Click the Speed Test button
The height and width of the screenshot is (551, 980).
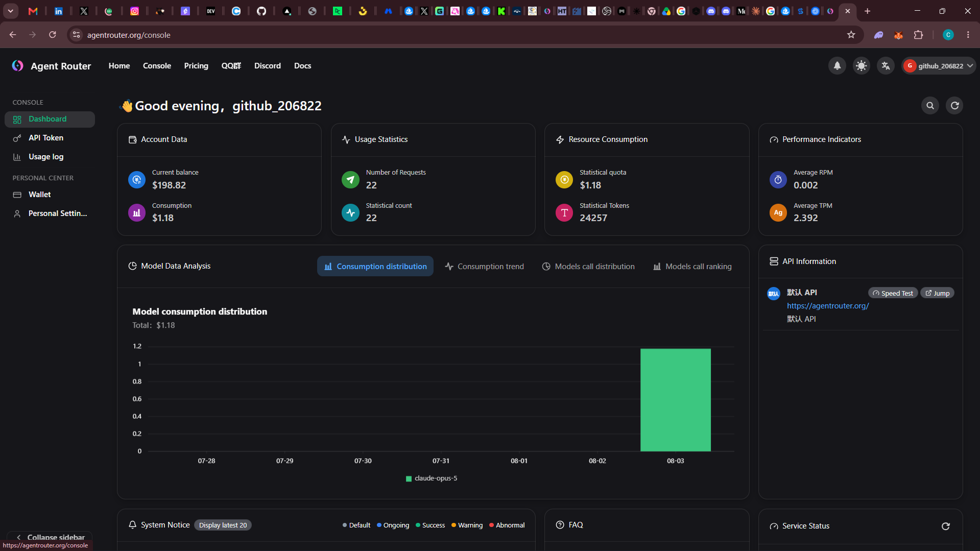893,293
